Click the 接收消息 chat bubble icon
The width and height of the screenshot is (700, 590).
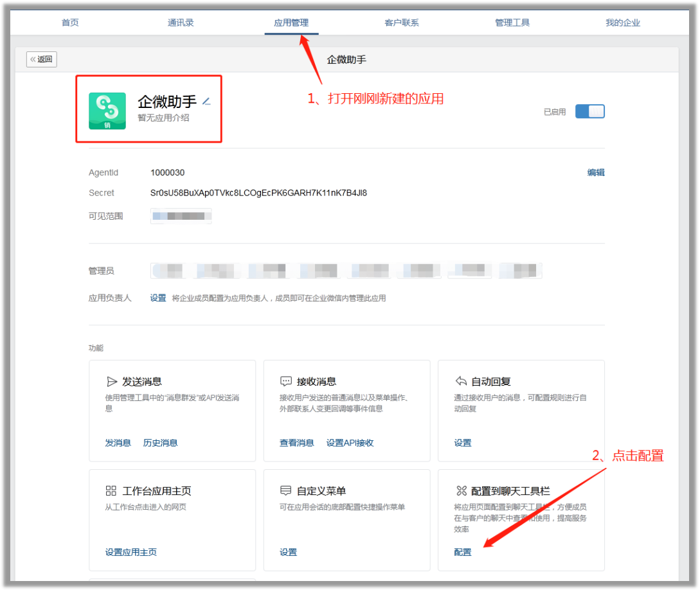(285, 382)
